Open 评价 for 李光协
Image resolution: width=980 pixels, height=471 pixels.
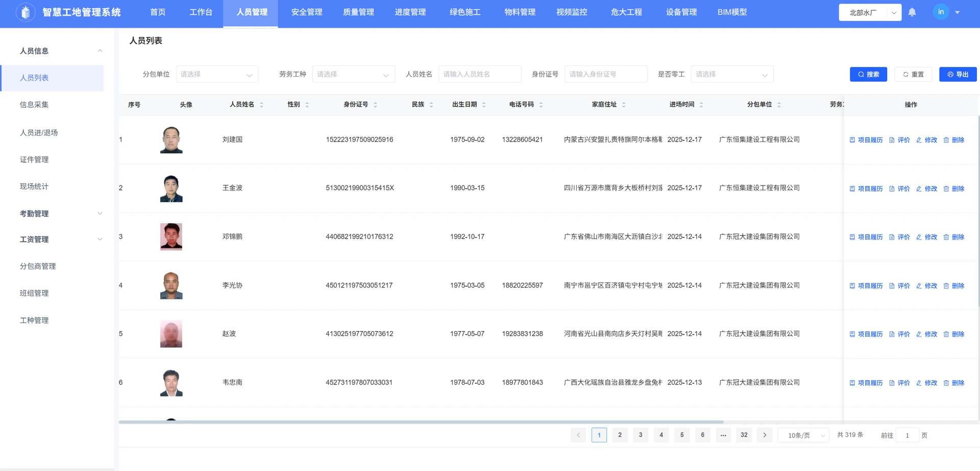point(899,286)
